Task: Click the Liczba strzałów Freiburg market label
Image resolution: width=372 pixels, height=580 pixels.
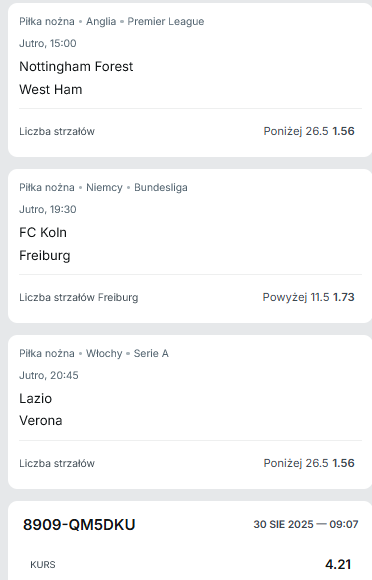Action: tap(79, 297)
